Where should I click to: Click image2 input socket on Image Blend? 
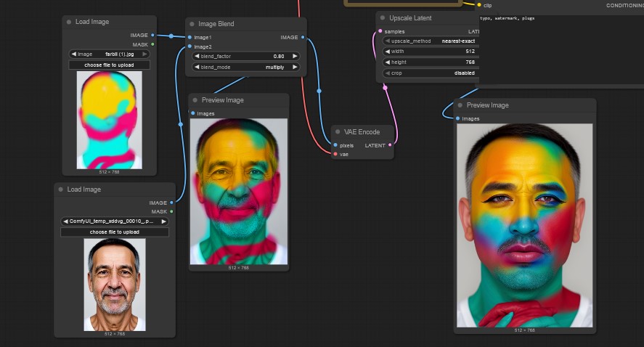(189, 46)
